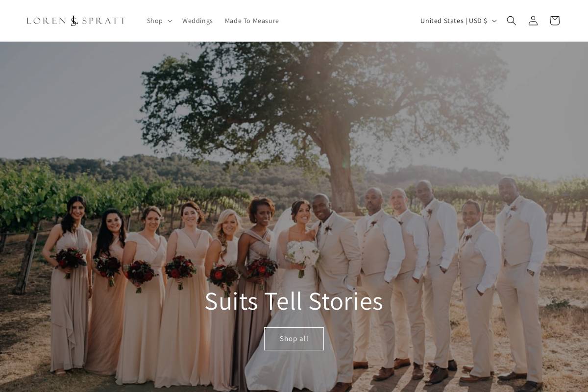Open the Made To Measure page
The height and width of the screenshot is (392, 588).
pos(252,21)
